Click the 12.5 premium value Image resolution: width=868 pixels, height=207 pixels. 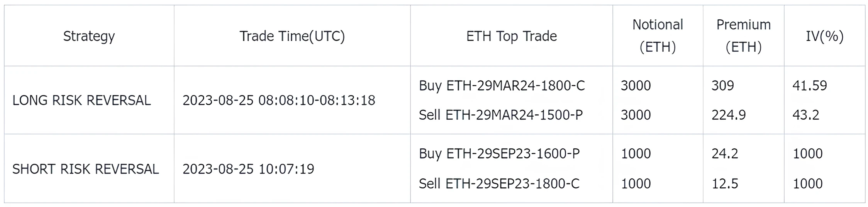coord(725,183)
